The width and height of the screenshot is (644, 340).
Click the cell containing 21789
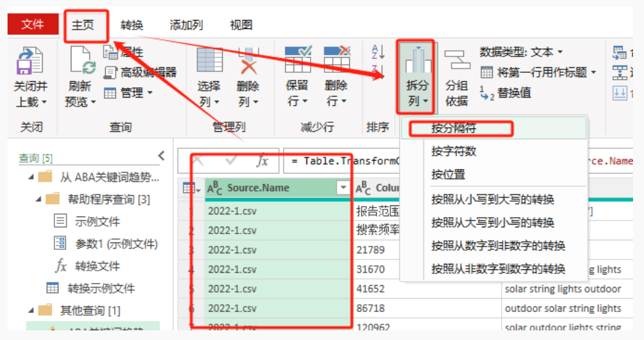click(426, 249)
